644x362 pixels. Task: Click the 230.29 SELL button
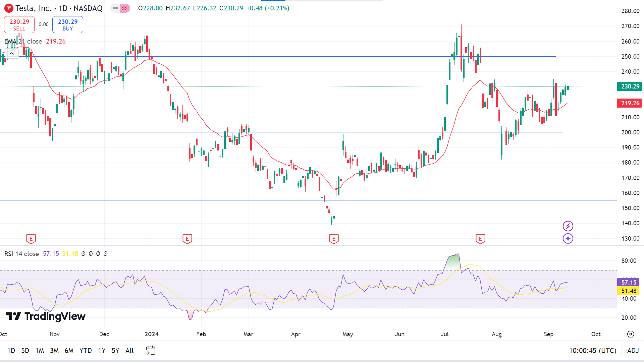coord(19,24)
